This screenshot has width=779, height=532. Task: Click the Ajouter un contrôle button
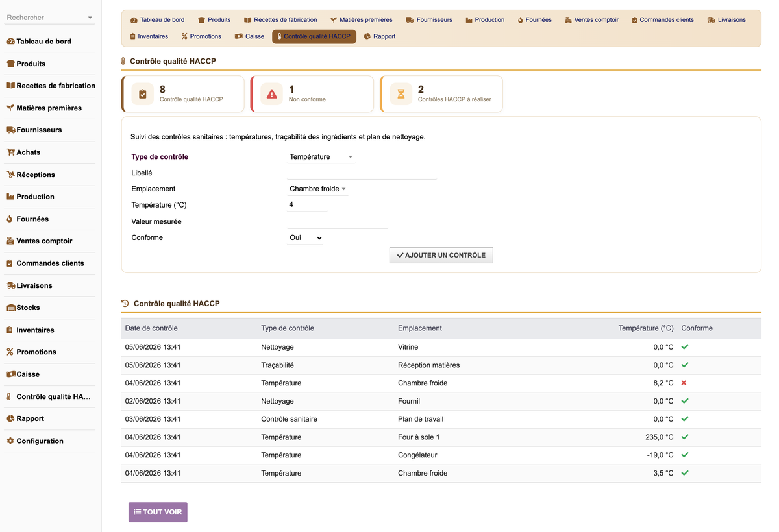[441, 255]
